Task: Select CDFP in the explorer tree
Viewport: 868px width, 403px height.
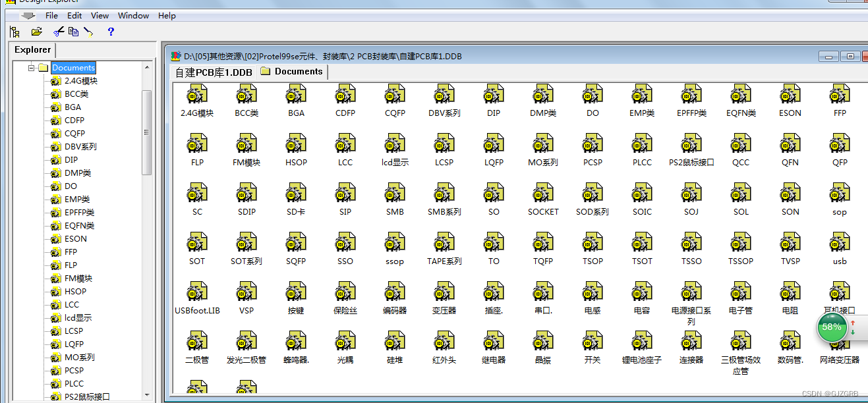Action: click(x=74, y=120)
